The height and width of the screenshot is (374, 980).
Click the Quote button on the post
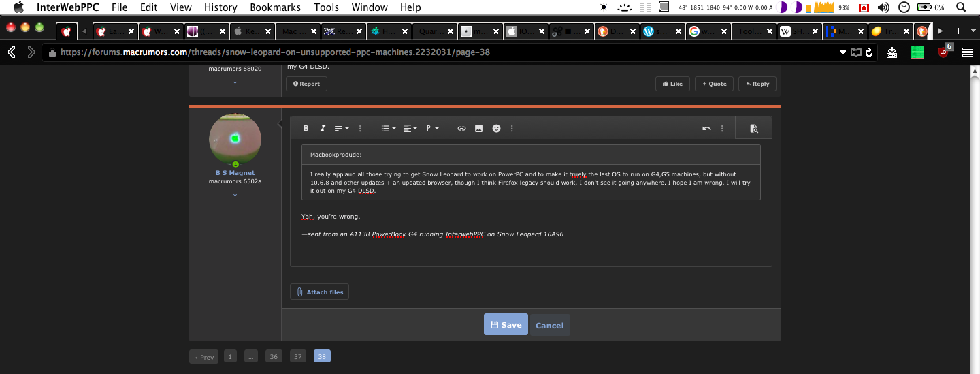(x=715, y=84)
